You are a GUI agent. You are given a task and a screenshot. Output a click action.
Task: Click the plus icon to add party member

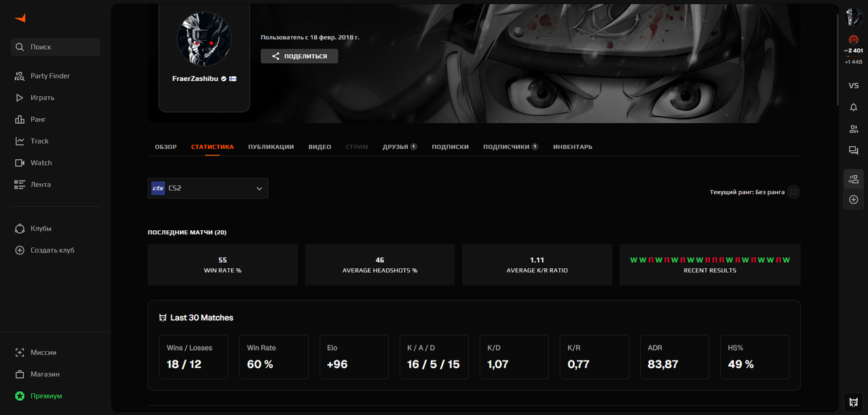click(x=854, y=200)
